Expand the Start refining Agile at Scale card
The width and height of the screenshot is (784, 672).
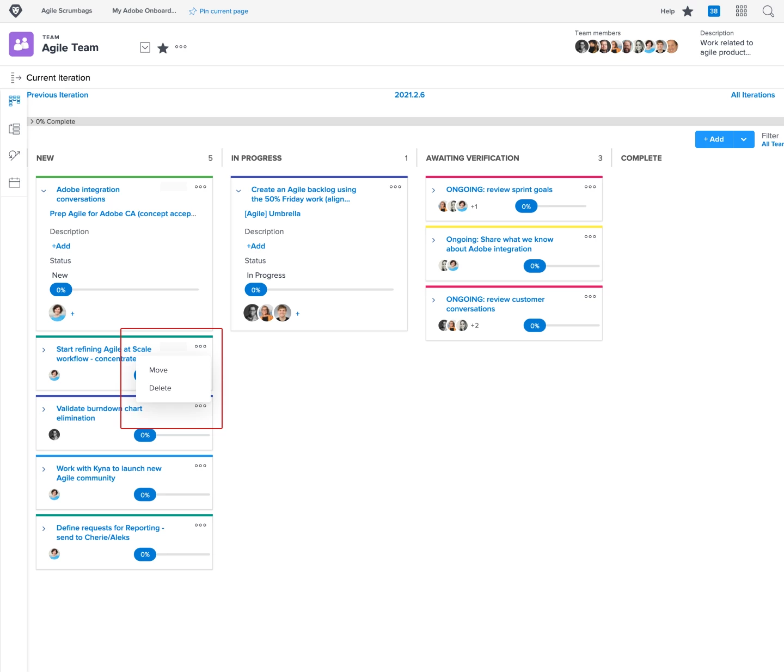(44, 350)
